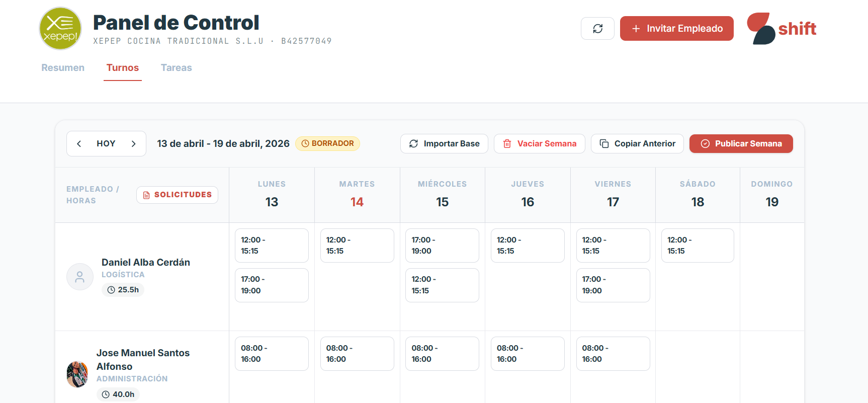The width and height of the screenshot is (868, 403).
Task: Open Daniel's Wednesday 17:00-19:00 shift
Action: 442,246
